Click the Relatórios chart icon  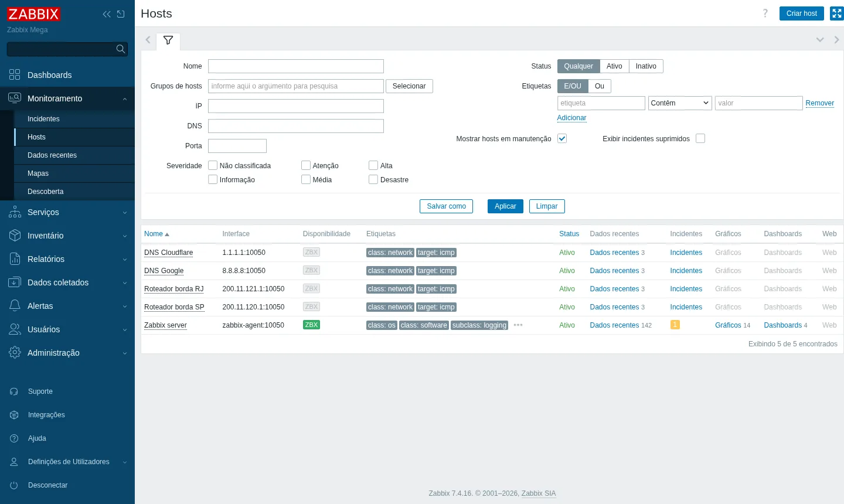point(15,259)
